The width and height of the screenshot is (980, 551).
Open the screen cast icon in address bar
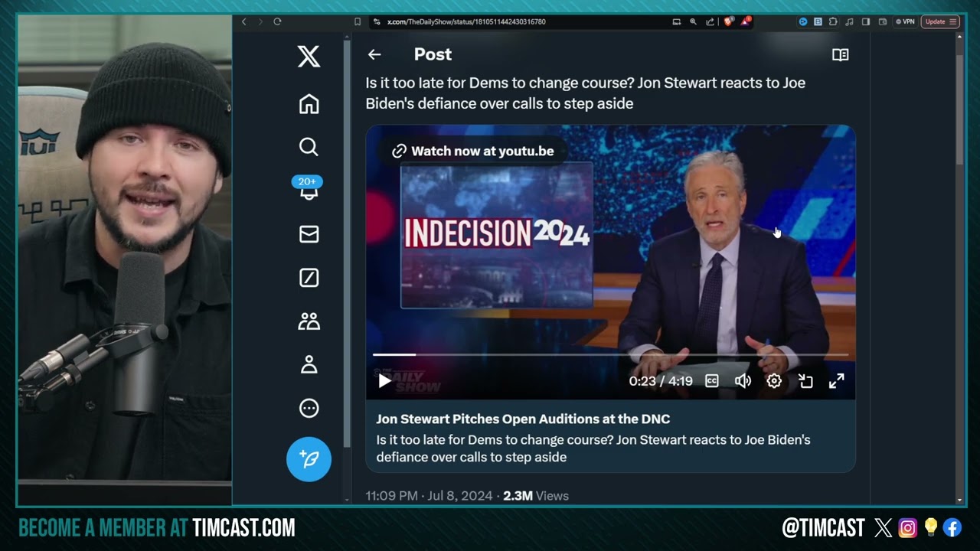[x=677, y=21]
